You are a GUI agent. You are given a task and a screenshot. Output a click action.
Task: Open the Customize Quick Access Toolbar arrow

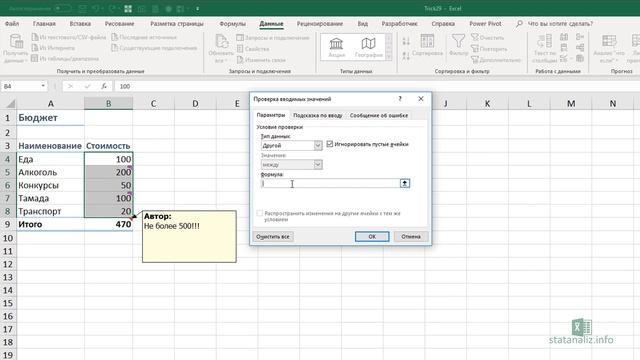click(198, 8)
